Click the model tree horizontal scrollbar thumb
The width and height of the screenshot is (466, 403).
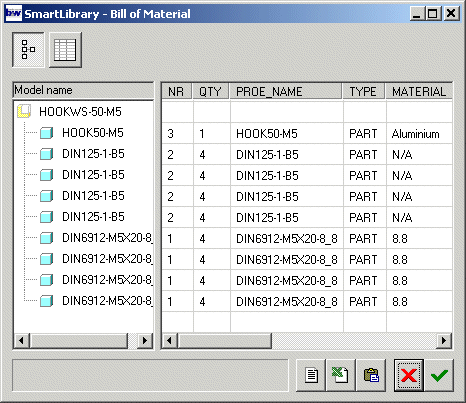pyautogui.click(x=79, y=341)
